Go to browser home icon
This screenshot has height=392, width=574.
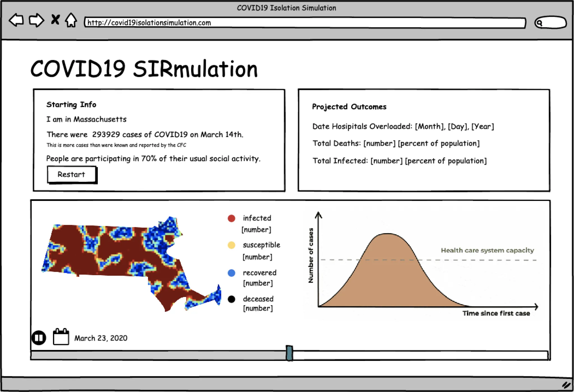71,20
